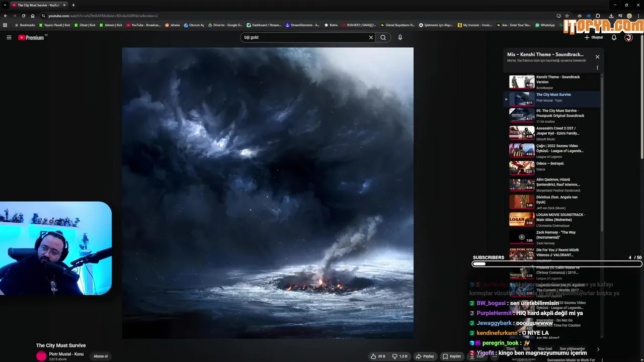Open the bookmarks apps grid icon
This screenshot has height=362, width=644.
(x=5, y=25)
